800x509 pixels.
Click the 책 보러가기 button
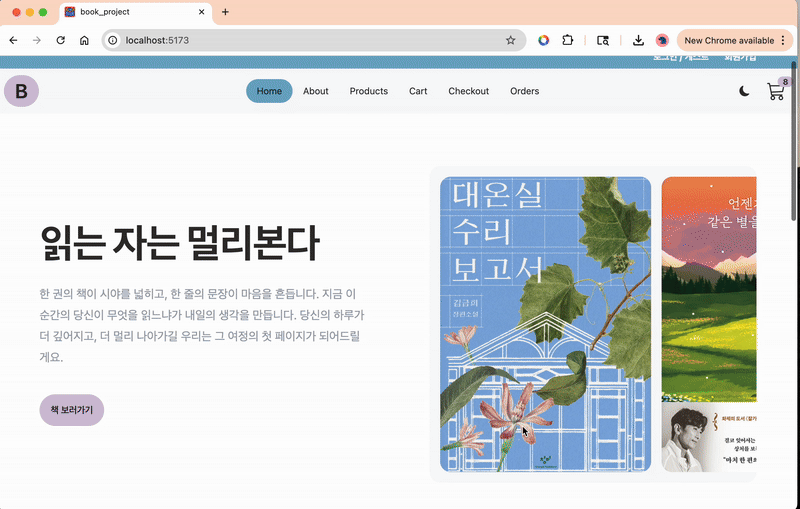tap(71, 410)
